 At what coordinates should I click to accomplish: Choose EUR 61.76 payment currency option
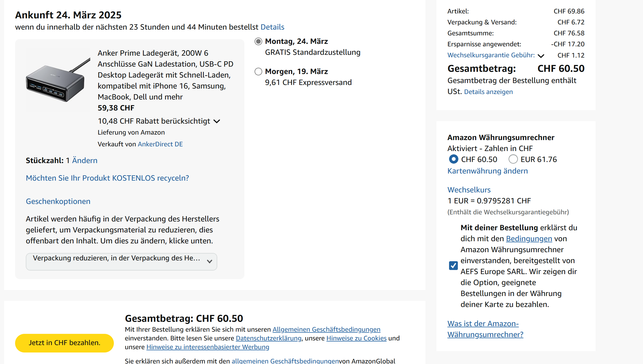click(x=513, y=159)
